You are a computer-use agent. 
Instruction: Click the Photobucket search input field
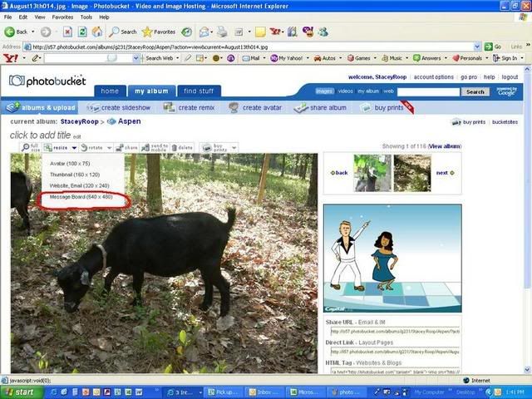coord(429,91)
